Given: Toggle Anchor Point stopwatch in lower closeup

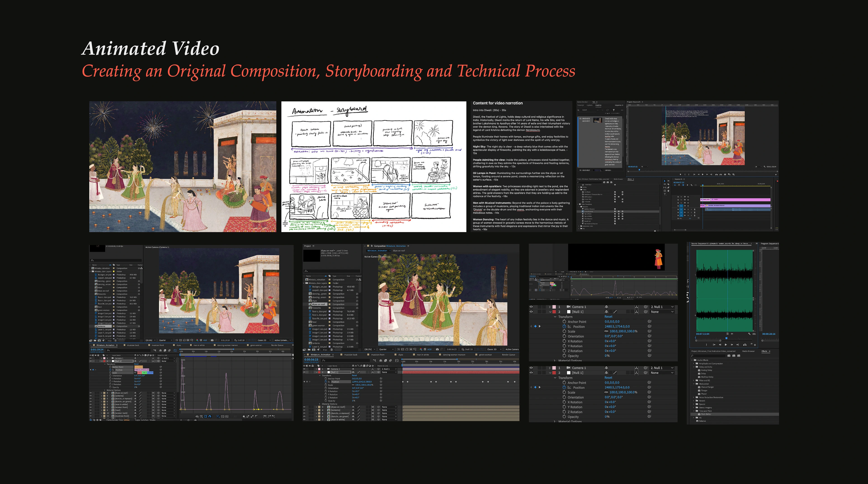Looking at the screenshot, I should [564, 383].
